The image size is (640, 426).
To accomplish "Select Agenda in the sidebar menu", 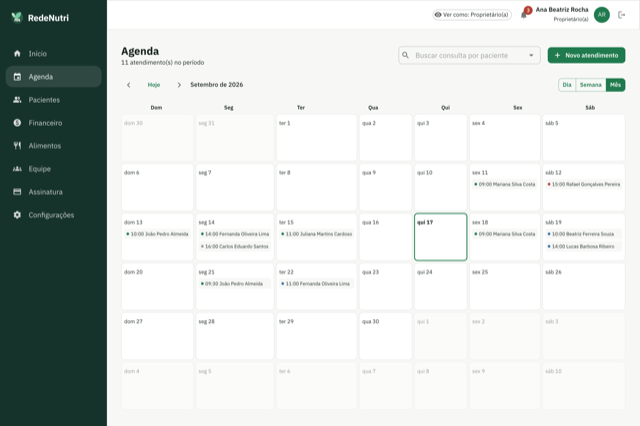I will [53, 77].
